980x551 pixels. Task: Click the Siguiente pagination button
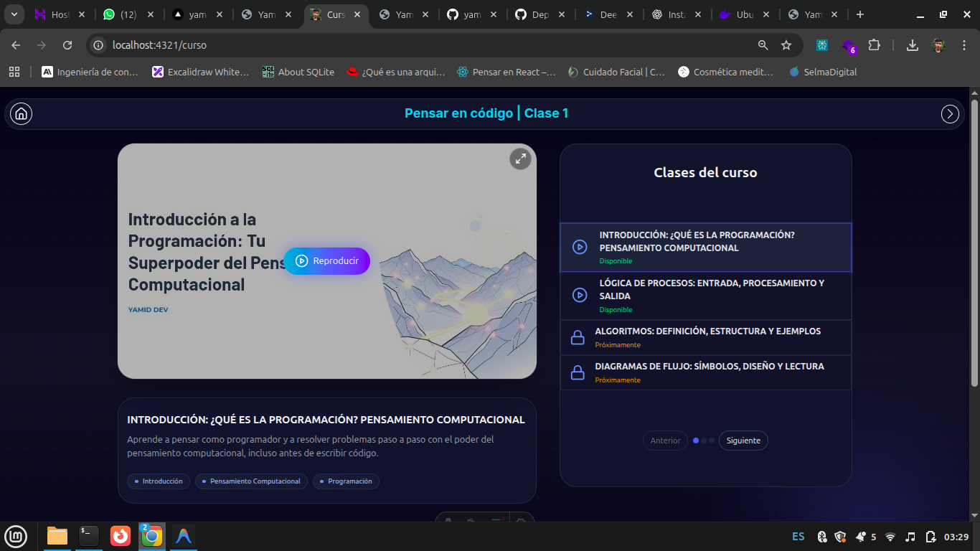pos(743,441)
